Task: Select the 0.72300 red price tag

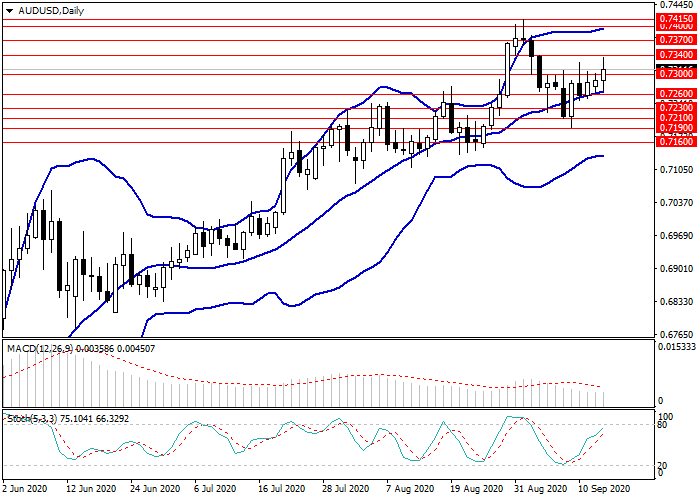Action: [675, 106]
